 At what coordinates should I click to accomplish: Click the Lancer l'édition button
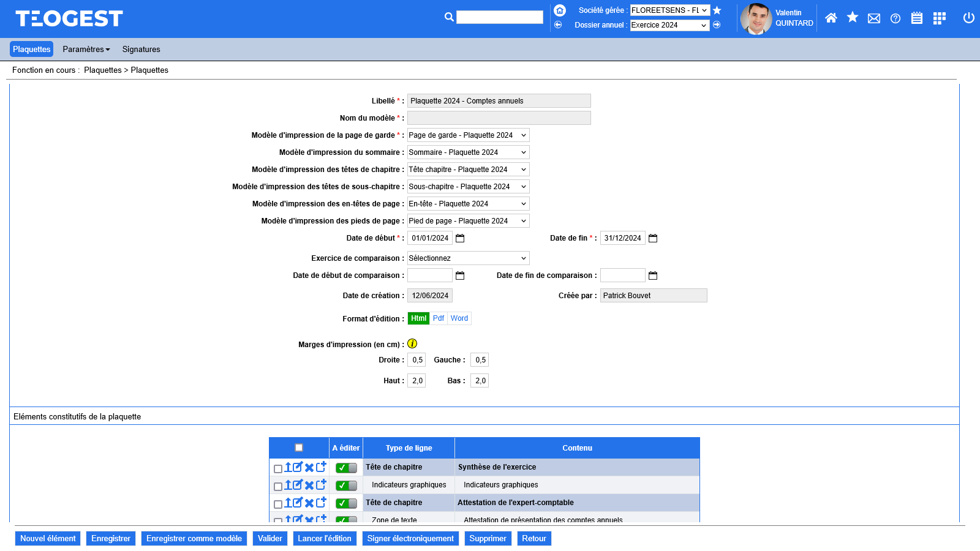325,539
